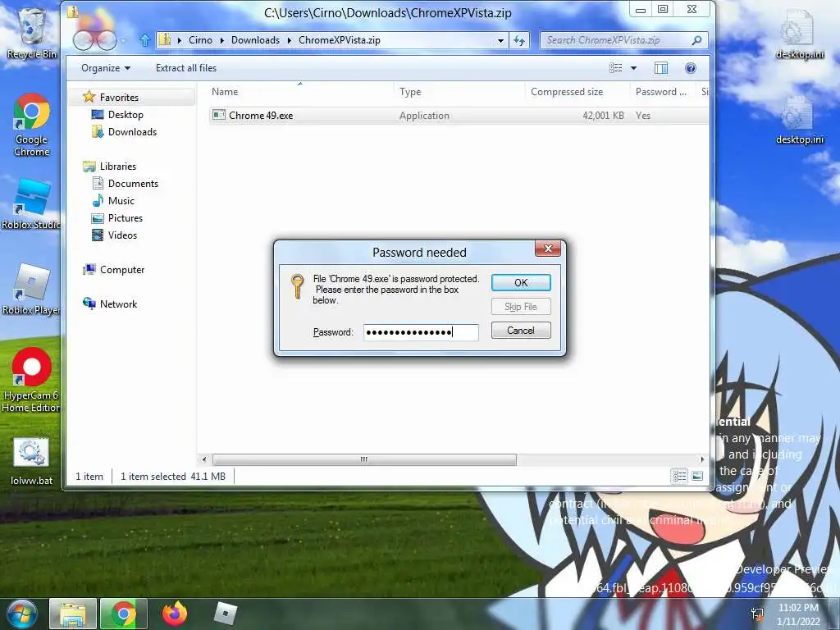Screen dimensions: 840x630
Task: Click ChromeXPVista.zip breadcrumb segment
Action: click(339, 40)
